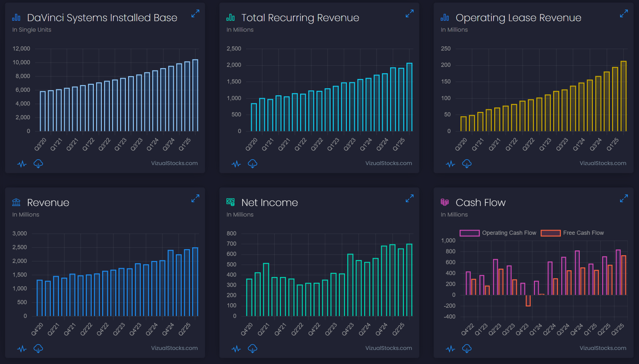Viewport: 639px width, 364px height.
Task: Click the negative Free Cash Flow bar
Action: (528, 301)
